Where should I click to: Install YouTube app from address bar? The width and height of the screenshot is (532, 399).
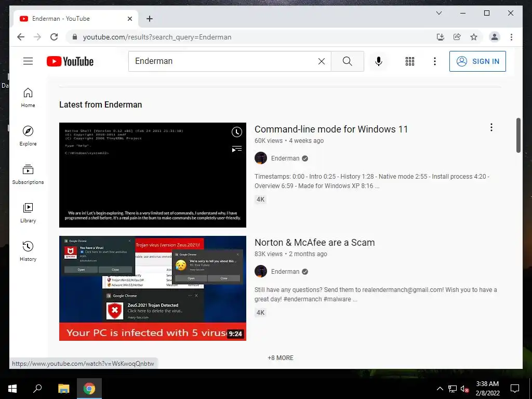[x=441, y=37]
